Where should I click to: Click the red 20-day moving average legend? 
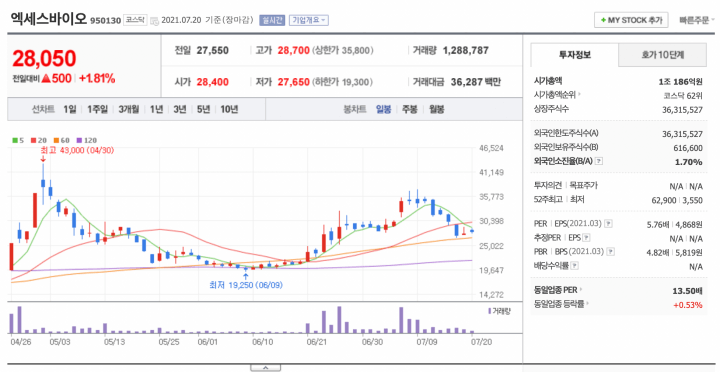click(x=39, y=141)
